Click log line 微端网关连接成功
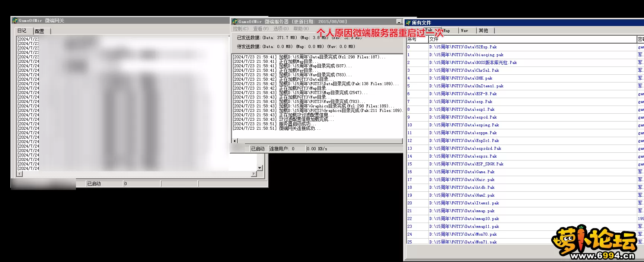Viewport: 644px width, 262px height. (x=277, y=128)
